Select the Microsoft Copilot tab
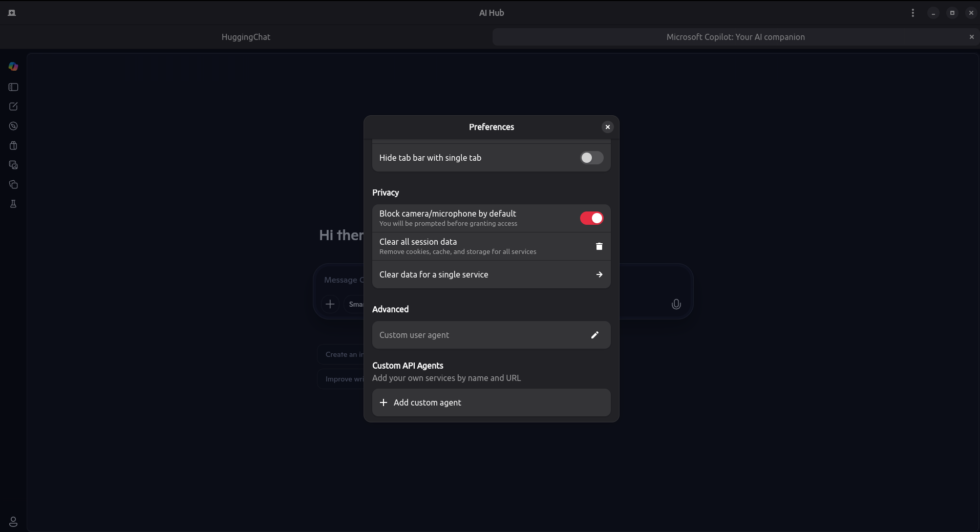This screenshot has height=532, width=980. tap(735, 37)
